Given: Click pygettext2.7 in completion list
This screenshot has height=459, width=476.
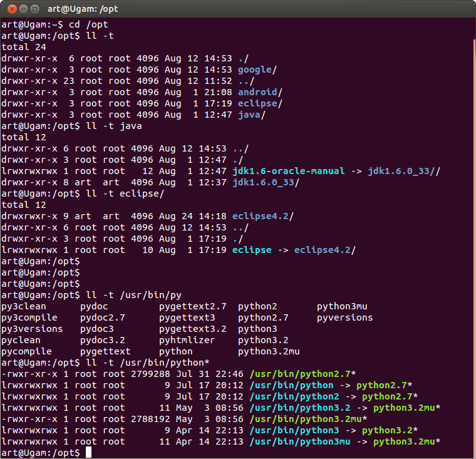Looking at the screenshot, I should pos(193,307).
